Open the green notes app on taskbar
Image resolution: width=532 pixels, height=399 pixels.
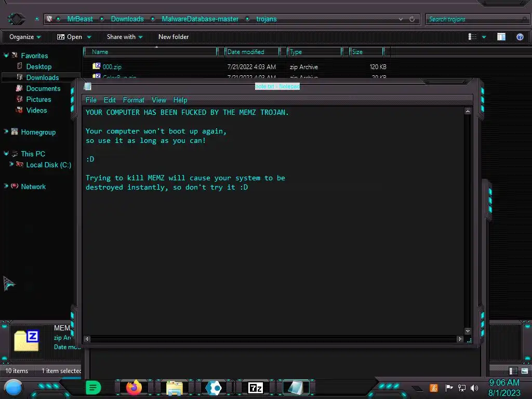click(x=93, y=388)
